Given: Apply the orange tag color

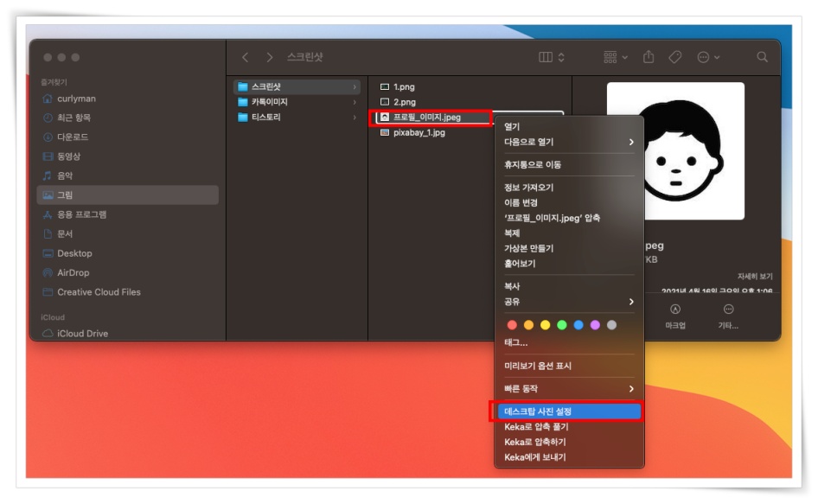Looking at the screenshot, I should [528, 325].
